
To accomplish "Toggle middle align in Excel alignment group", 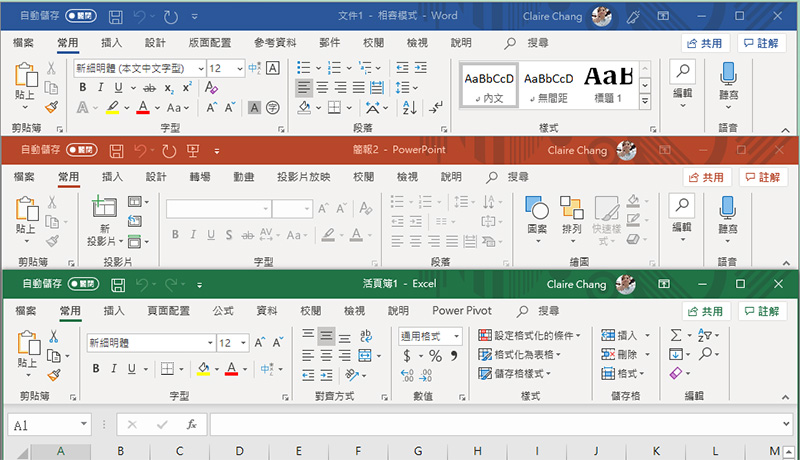I will (x=327, y=336).
